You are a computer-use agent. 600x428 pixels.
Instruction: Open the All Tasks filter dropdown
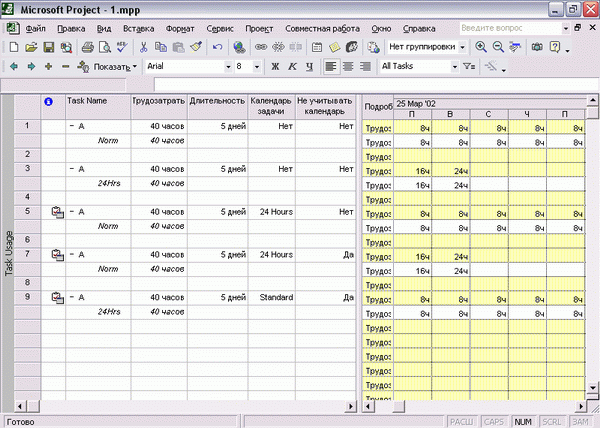point(454,67)
